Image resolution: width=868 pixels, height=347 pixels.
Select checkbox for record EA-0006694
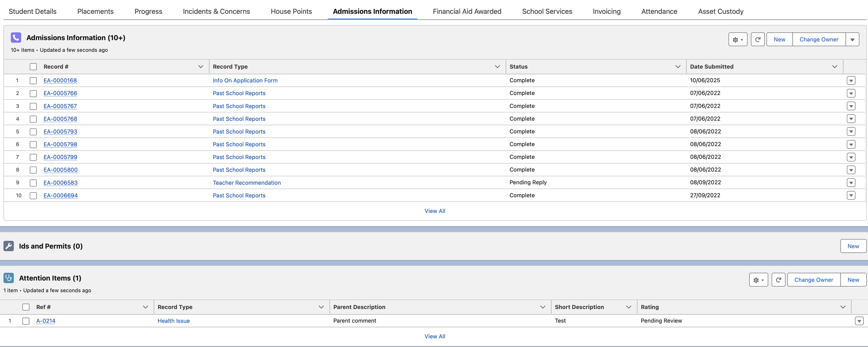tap(33, 196)
